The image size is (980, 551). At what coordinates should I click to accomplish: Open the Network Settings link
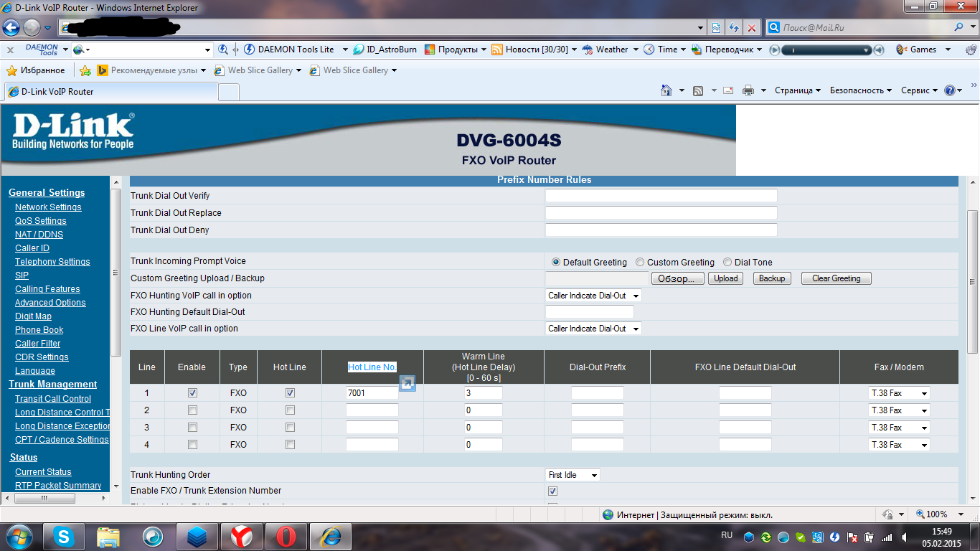[48, 207]
